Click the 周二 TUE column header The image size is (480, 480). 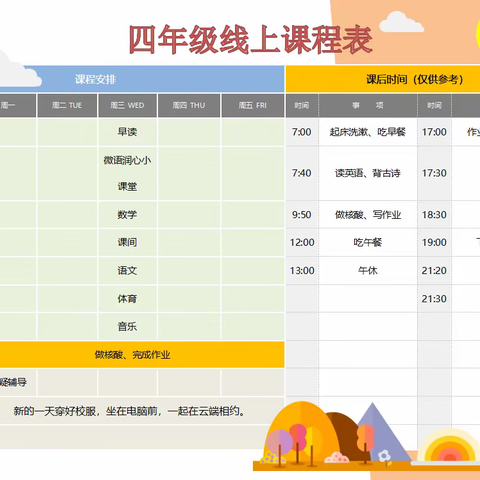(x=67, y=106)
